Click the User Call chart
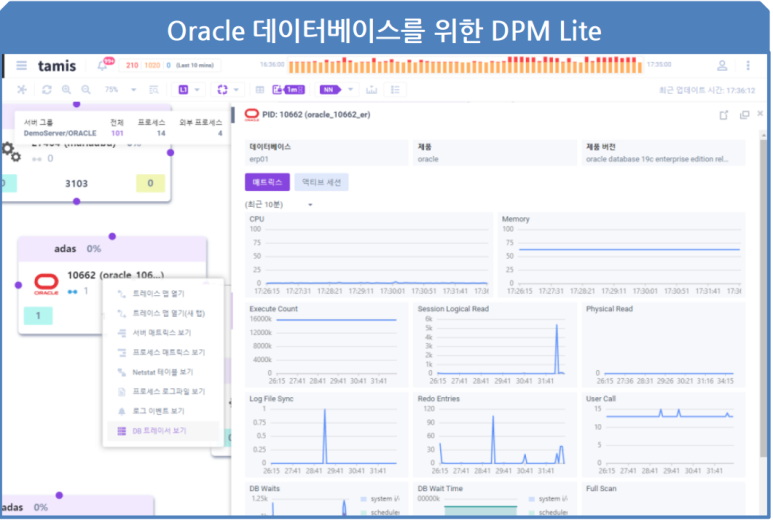 tap(663, 435)
